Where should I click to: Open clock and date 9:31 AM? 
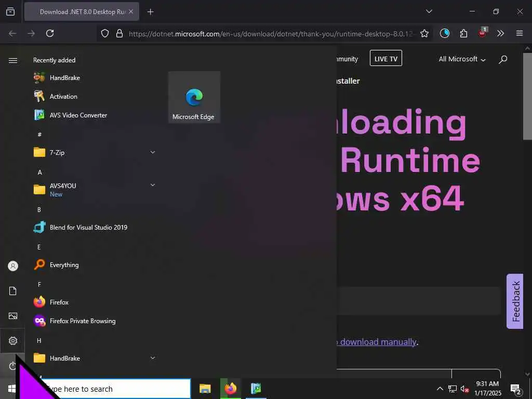tap(487, 389)
